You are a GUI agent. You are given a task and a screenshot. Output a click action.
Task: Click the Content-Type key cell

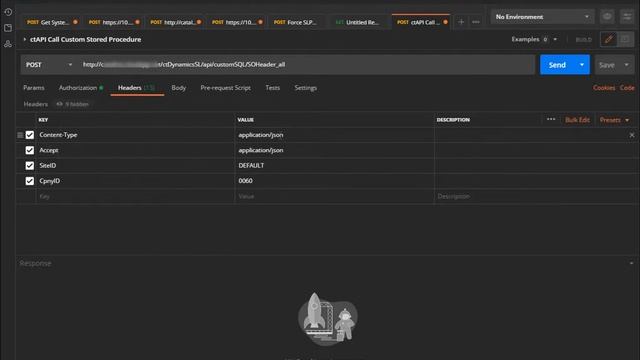pyautogui.click(x=136, y=135)
